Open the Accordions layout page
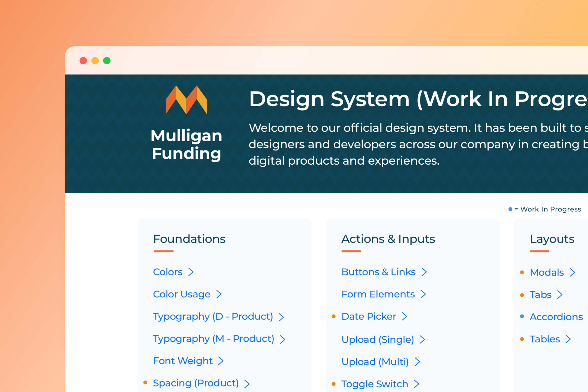Viewport: 588px width, 392px height. click(556, 317)
